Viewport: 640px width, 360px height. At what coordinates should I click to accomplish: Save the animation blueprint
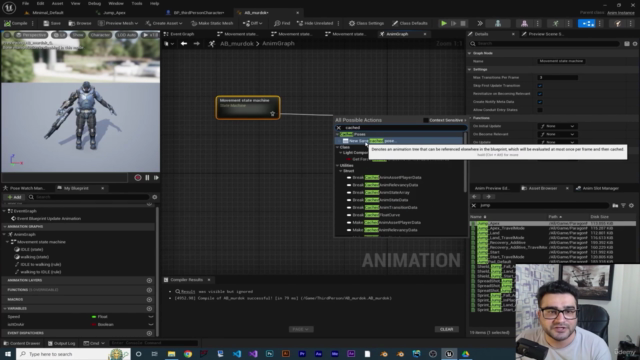(x=52, y=23)
